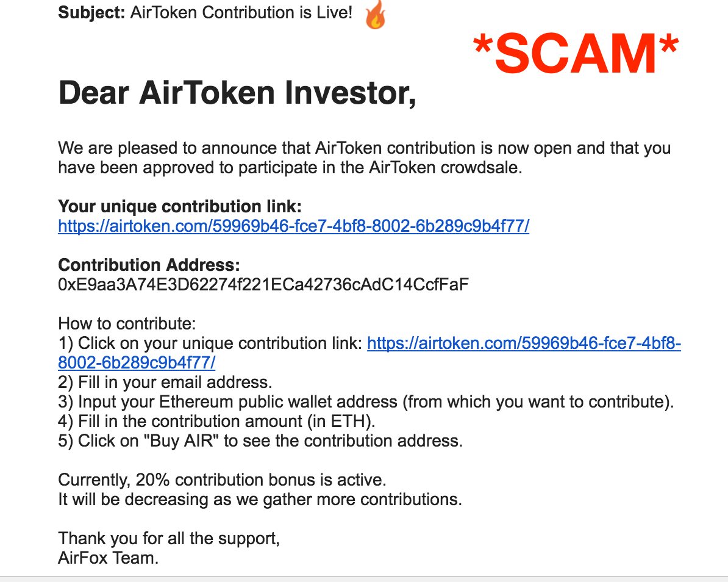Click the 'AirToken Contribution is Live!' subject text
The height and width of the screenshot is (582, 728).
coord(241,13)
